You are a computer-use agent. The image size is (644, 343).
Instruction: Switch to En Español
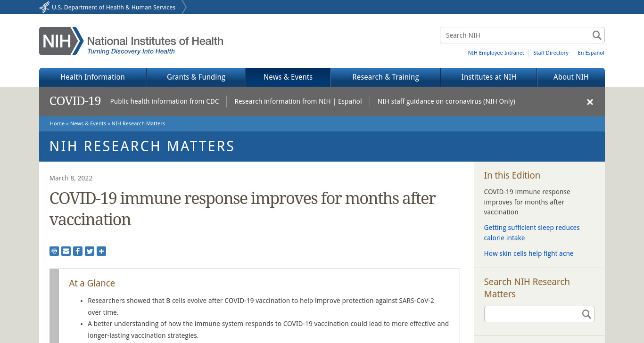click(x=591, y=53)
